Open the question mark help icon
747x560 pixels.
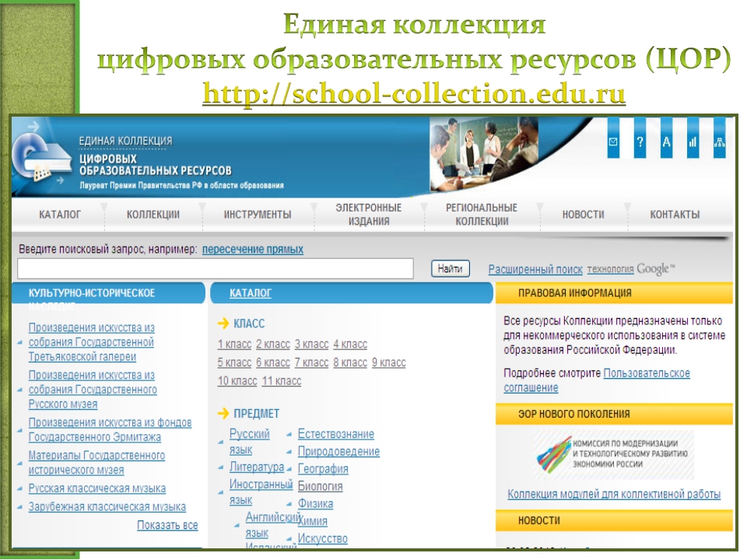click(640, 141)
